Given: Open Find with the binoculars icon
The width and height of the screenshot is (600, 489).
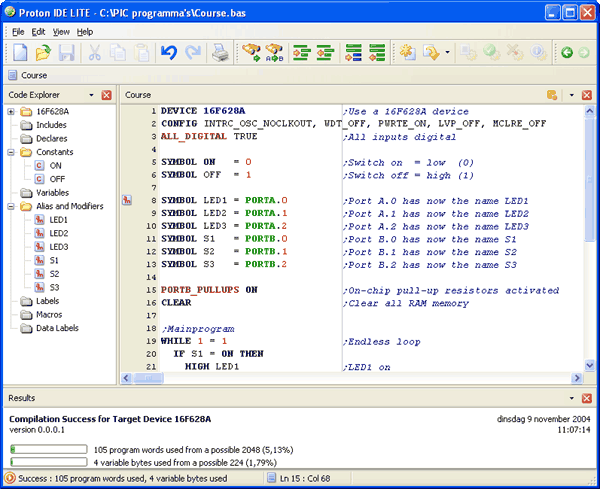Looking at the screenshot, I should pos(251,52).
